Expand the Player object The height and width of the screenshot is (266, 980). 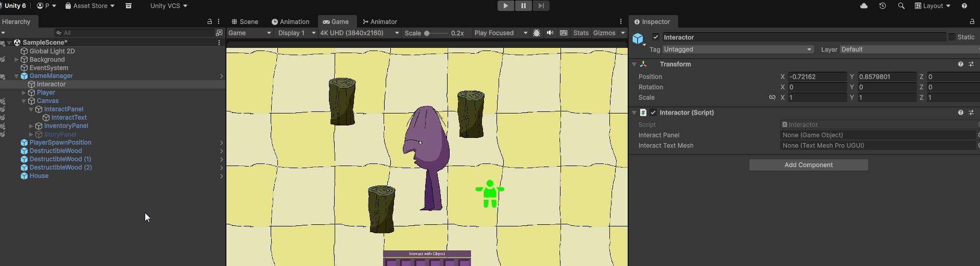pyautogui.click(x=23, y=93)
